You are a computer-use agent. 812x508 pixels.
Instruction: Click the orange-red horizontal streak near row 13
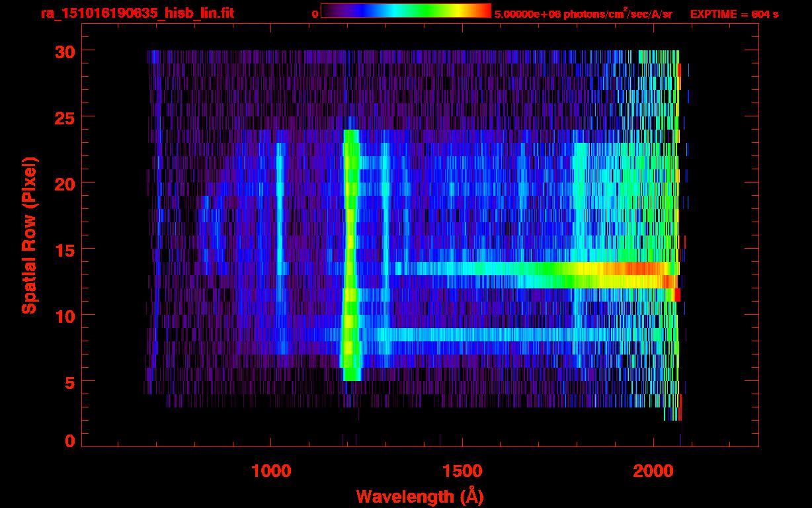pyautogui.click(x=635, y=269)
